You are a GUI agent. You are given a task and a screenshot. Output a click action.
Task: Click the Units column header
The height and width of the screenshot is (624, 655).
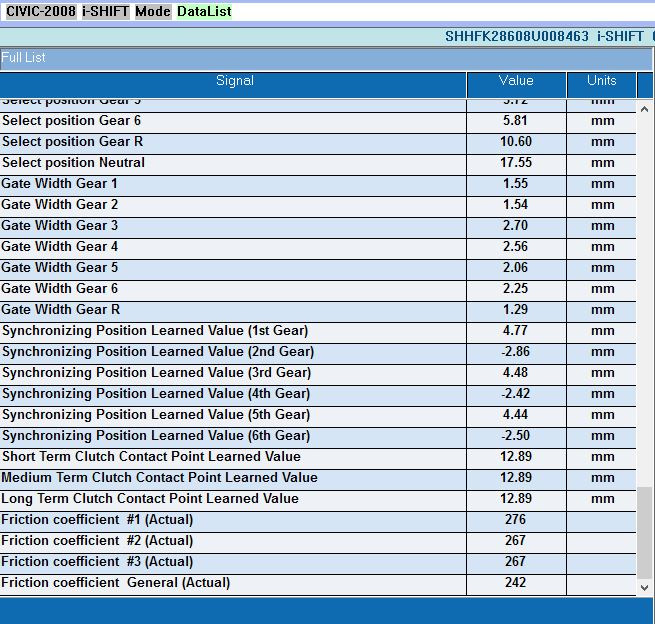[602, 85]
